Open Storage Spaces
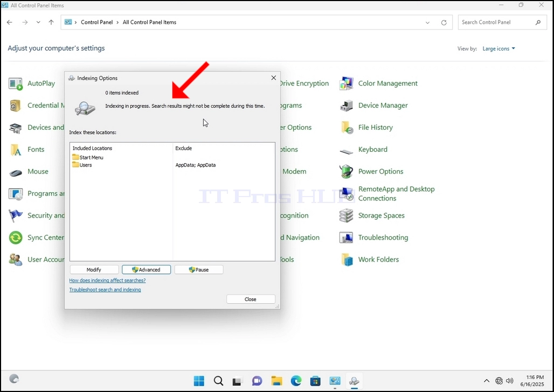This screenshot has width=554, height=392. 372,215
